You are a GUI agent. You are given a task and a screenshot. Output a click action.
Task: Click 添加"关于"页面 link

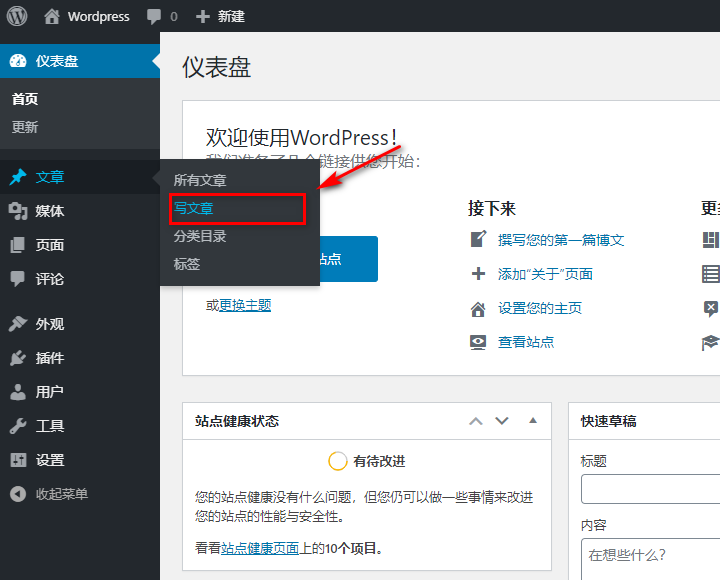point(545,274)
